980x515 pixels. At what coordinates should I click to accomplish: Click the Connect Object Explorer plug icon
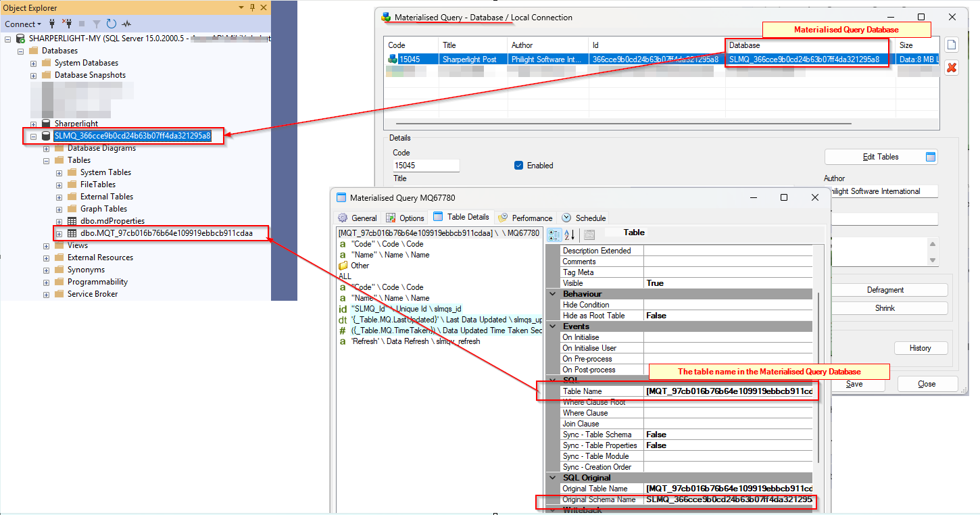pyautogui.click(x=52, y=24)
